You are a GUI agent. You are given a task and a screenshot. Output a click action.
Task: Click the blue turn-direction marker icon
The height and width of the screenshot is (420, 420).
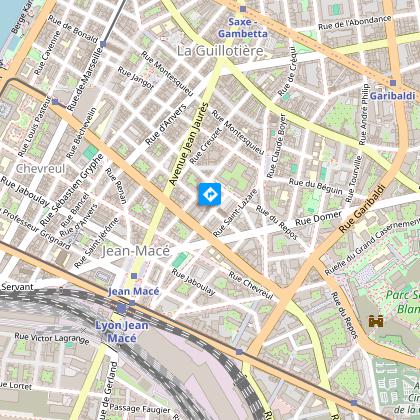click(x=210, y=194)
